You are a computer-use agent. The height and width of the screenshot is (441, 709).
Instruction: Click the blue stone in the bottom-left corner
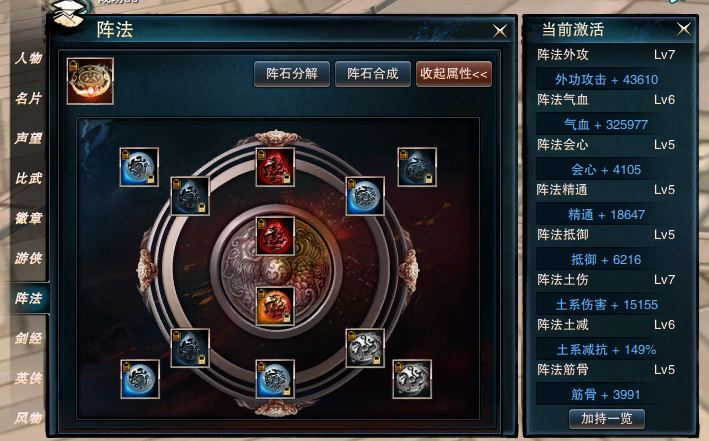coord(140,379)
